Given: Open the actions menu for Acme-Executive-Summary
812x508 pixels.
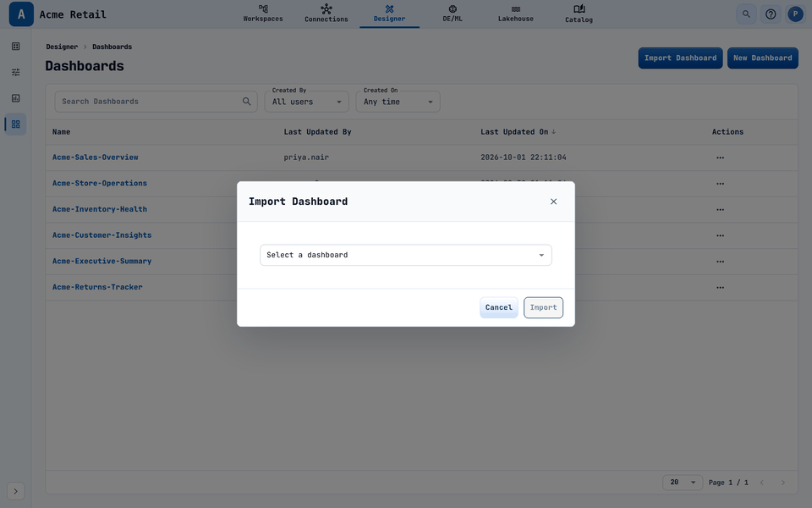Looking at the screenshot, I should [x=721, y=262].
